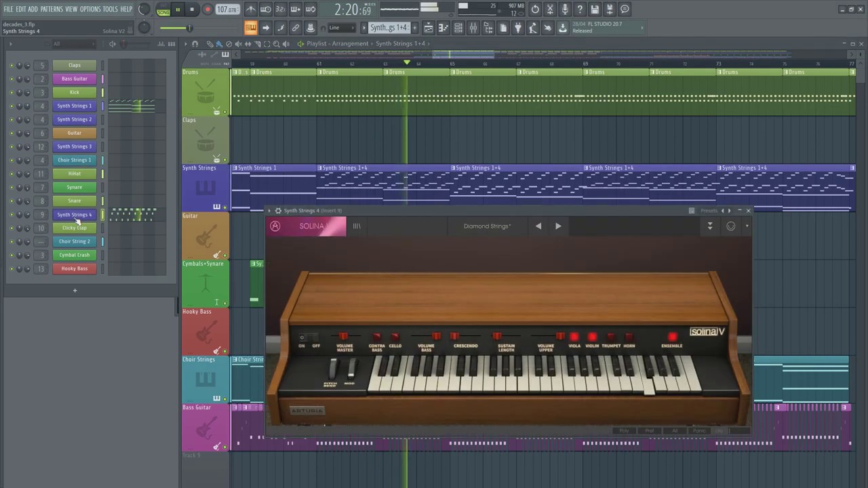868x488 pixels.
Task: Toggle the VIOLA switch on Solina
Action: [x=574, y=337]
